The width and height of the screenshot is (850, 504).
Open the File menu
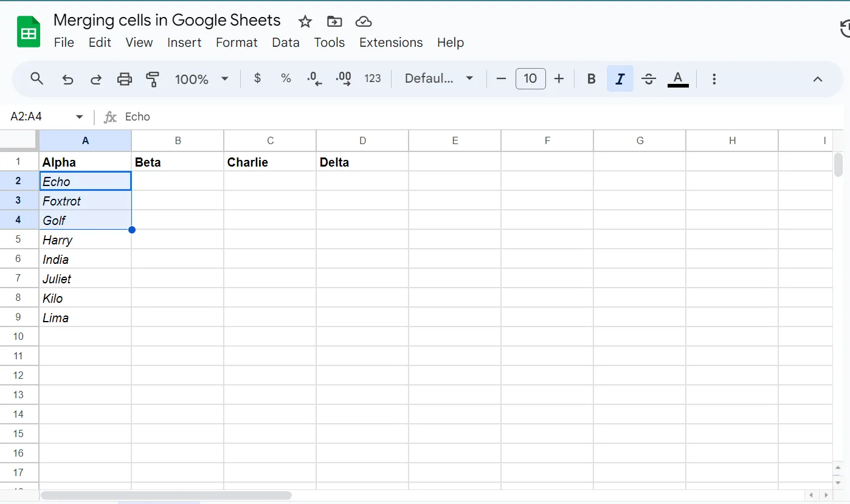point(64,43)
